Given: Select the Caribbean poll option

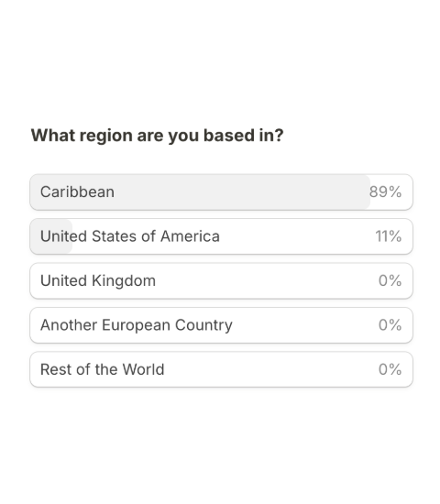Looking at the screenshot, I should pos(221,192).
